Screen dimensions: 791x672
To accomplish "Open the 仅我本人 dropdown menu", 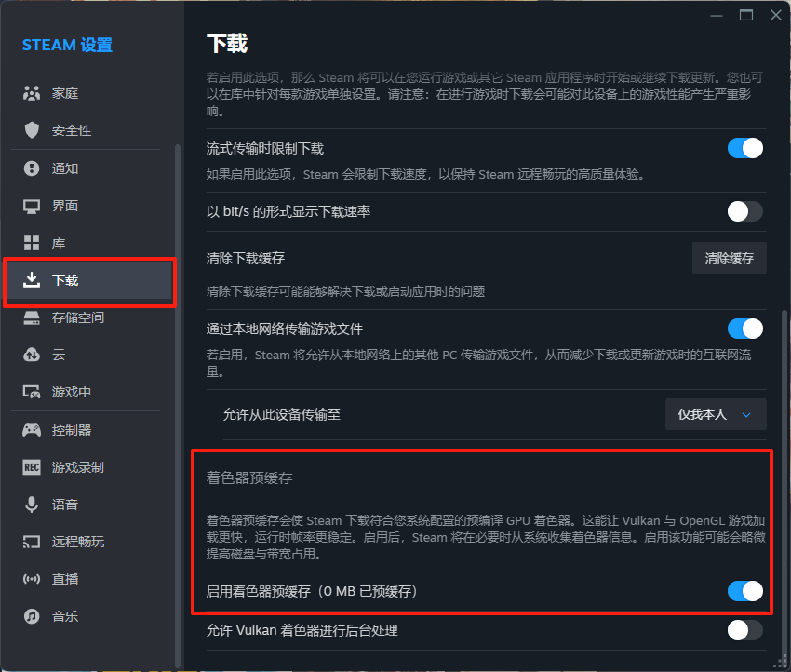I will point(716,414).
